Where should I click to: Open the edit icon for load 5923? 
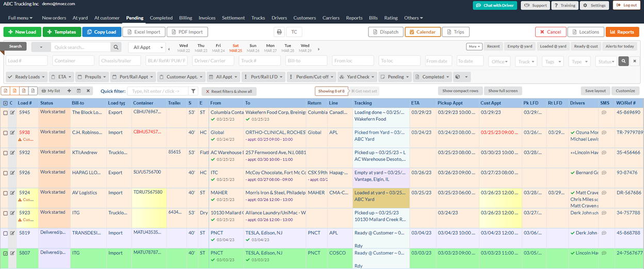tap(12, 213)
